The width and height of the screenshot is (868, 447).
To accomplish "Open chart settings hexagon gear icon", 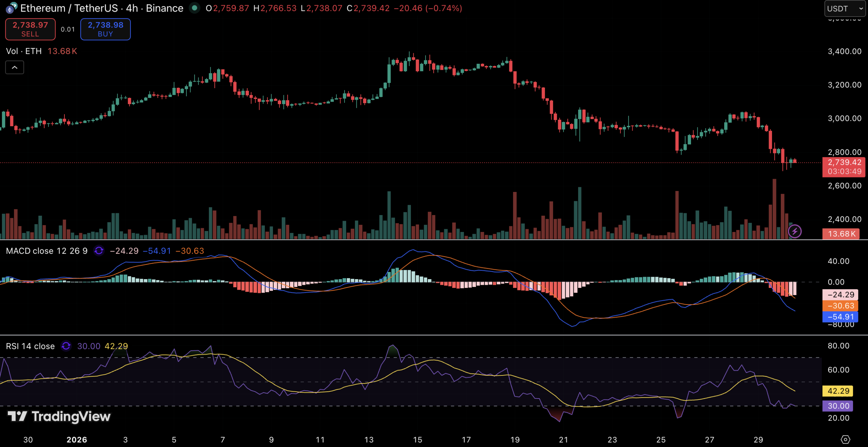I will [x=845, y=440].
